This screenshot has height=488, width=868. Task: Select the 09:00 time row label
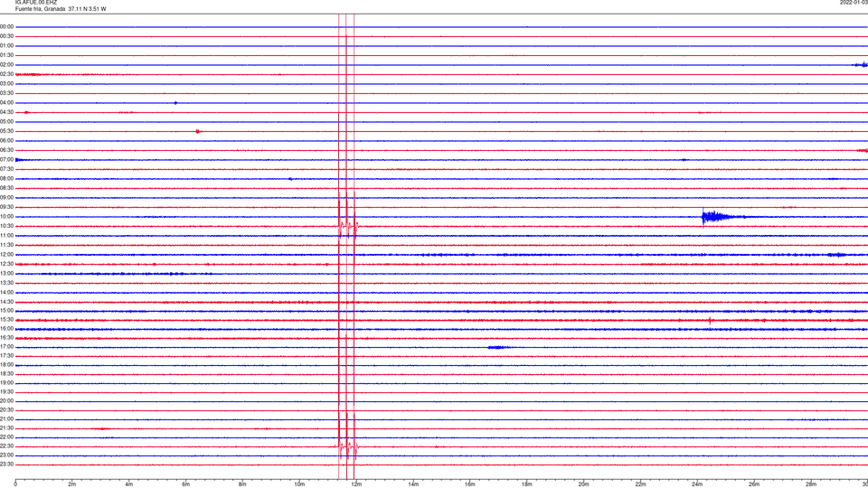[7, 198]
